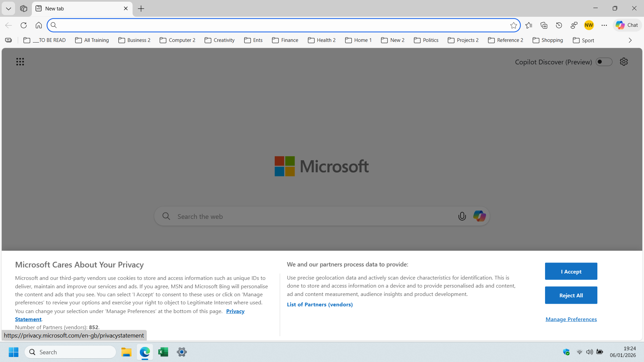The height and width of the screenshot is (362, 644).
Task: Open Copilot icon in search box
Action: [479, 216]
